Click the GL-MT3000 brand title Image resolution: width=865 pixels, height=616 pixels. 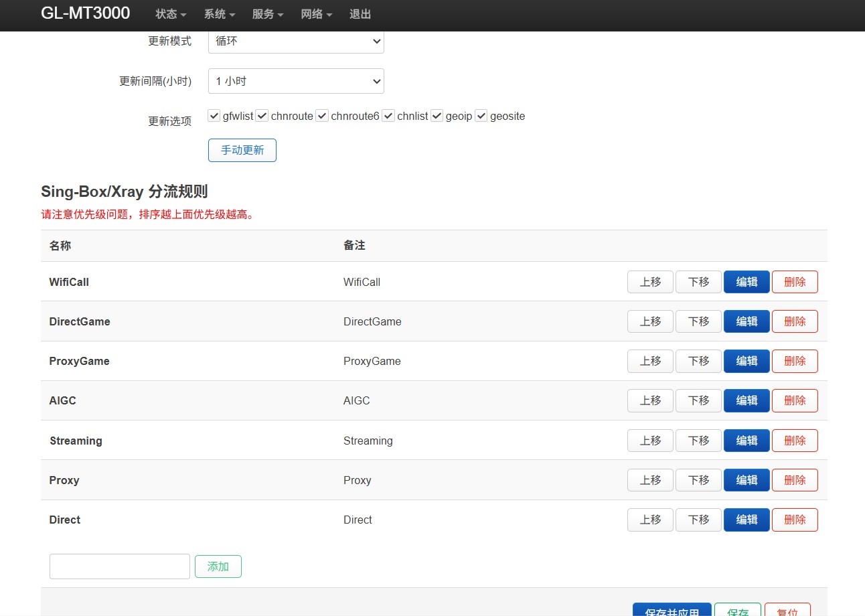[x=86, y=13]
